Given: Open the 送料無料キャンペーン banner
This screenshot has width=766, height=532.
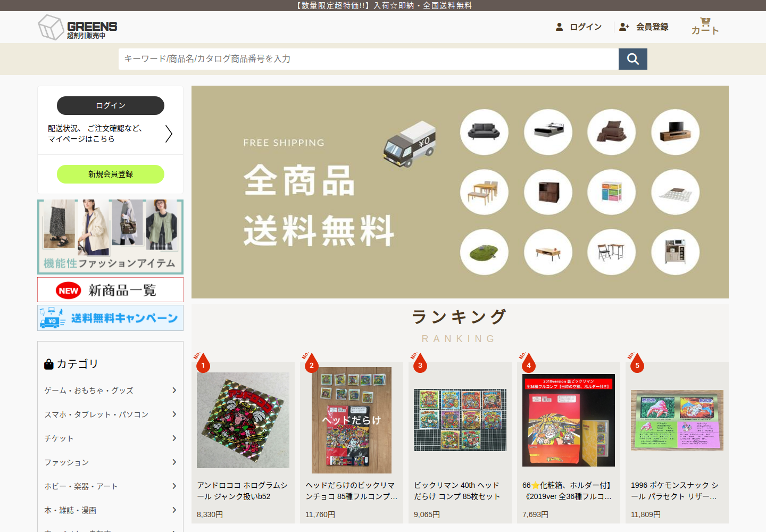Looking at the screenshot, I should coord(111,318).
